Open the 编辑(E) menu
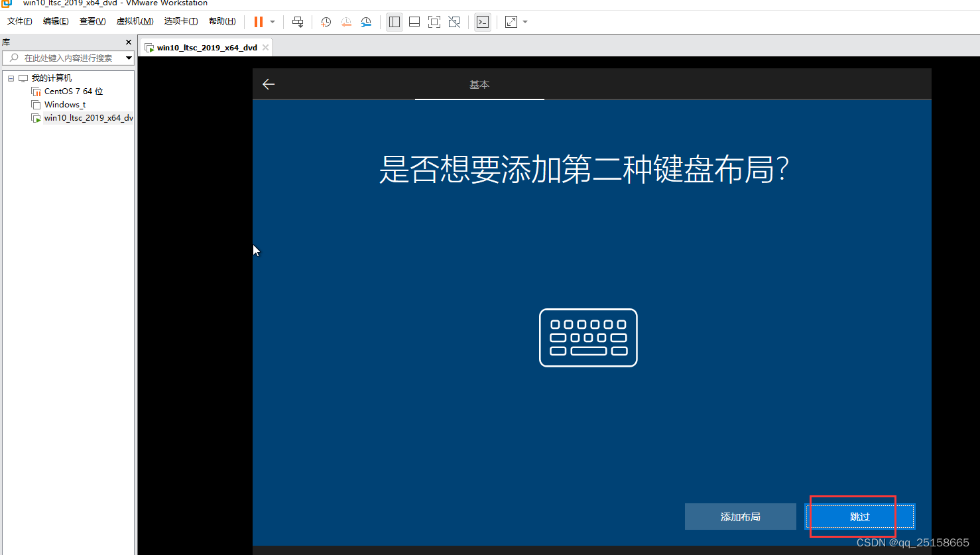This screenshot has width=980, height=555. tap(56, 21)
